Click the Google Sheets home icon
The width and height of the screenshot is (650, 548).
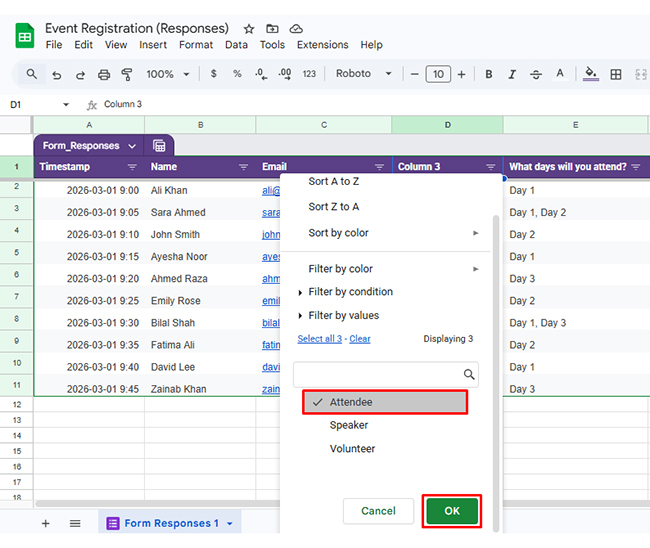click(24, 36)
